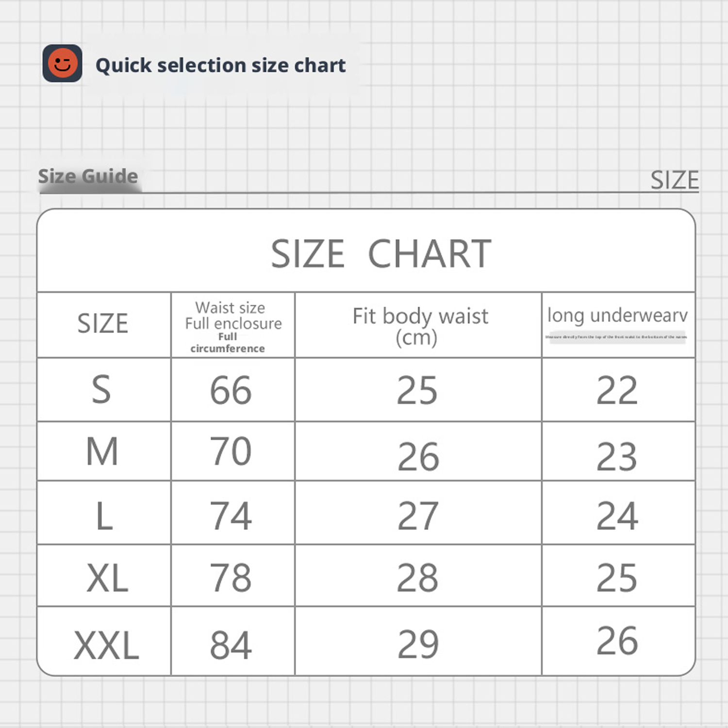Click waist size value 74
This screenshot has height=728, width=728.
(231, 515)
